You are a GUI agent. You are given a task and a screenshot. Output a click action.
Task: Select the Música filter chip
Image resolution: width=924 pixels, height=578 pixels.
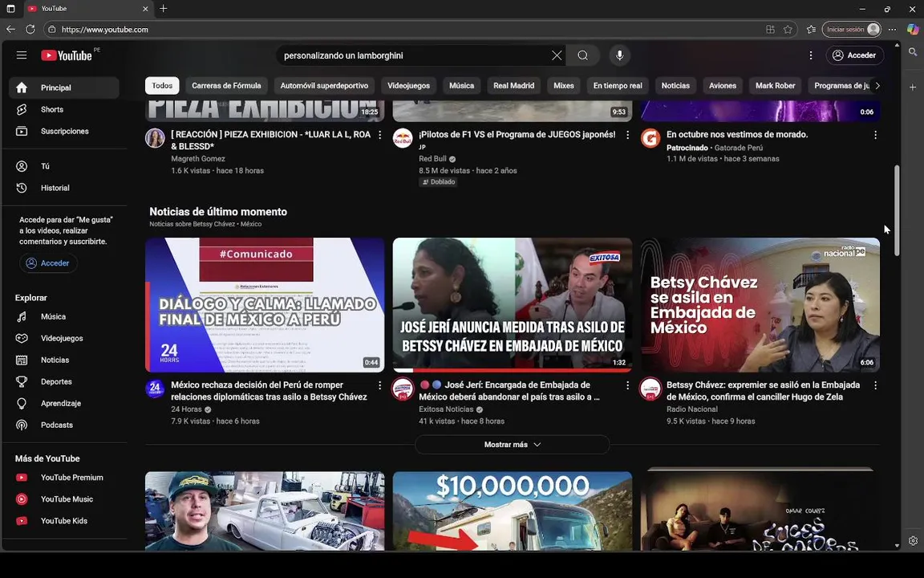point(461,86)
